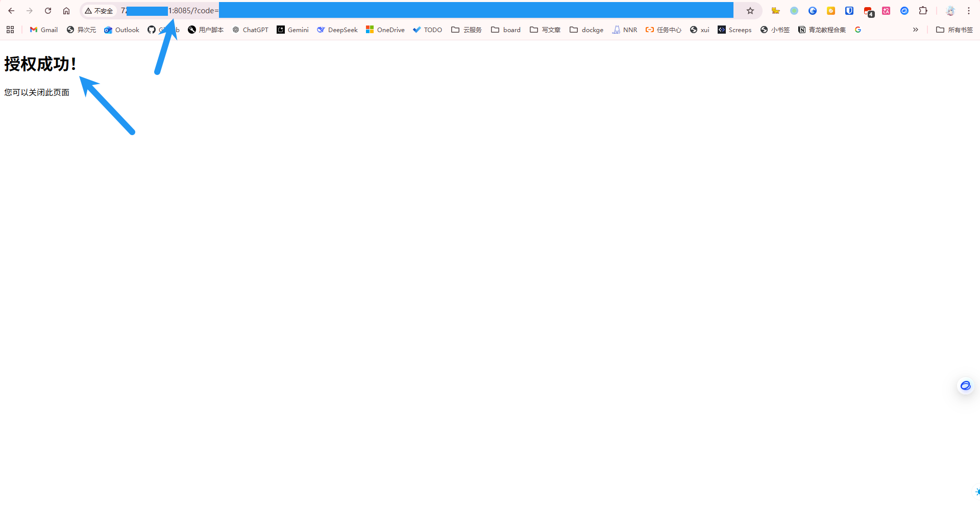Open Chrome's three-dot main menu

(x=969, y=11)
